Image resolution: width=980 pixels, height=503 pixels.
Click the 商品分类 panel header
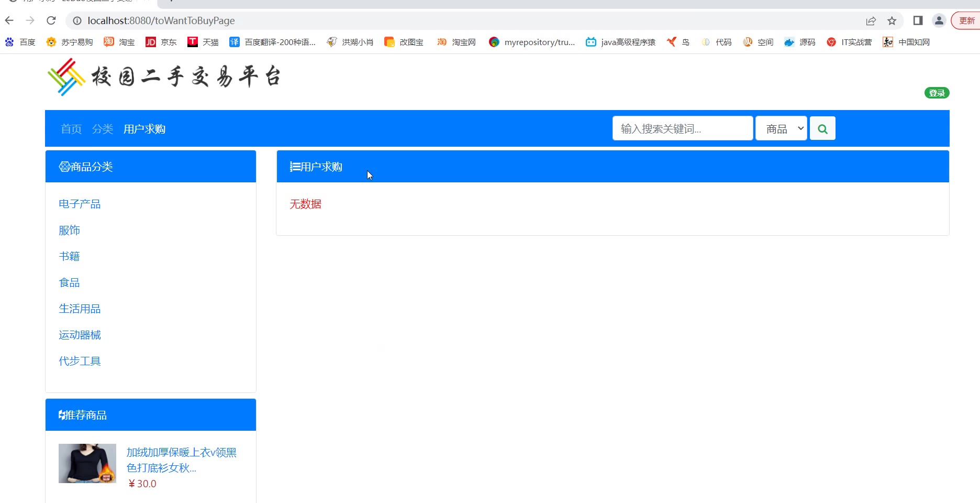(151, 167)
